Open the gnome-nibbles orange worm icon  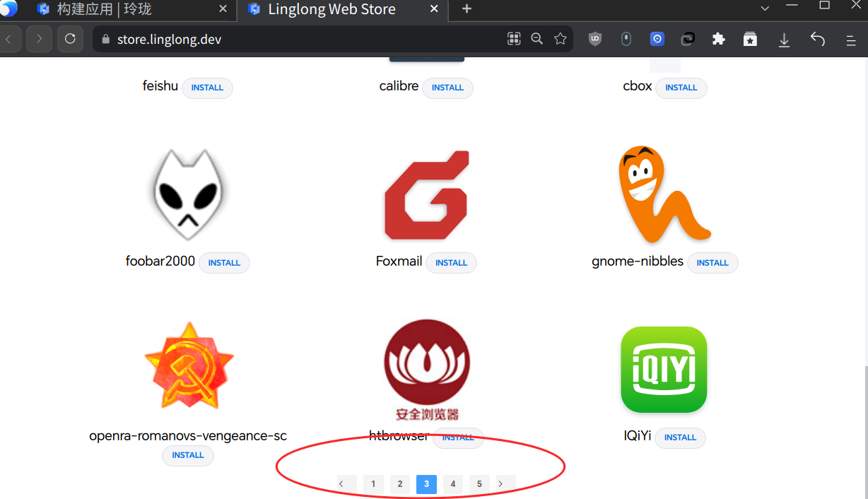pos(664,194)
